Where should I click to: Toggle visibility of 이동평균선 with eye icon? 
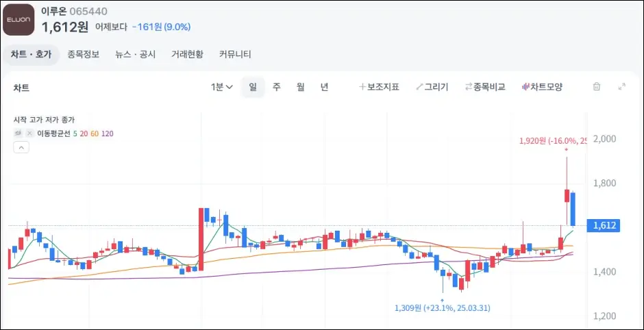pos(19,134)
